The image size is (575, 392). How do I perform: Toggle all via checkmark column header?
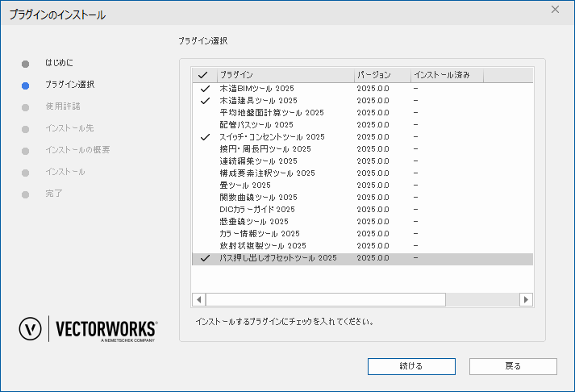click(203, 75)
